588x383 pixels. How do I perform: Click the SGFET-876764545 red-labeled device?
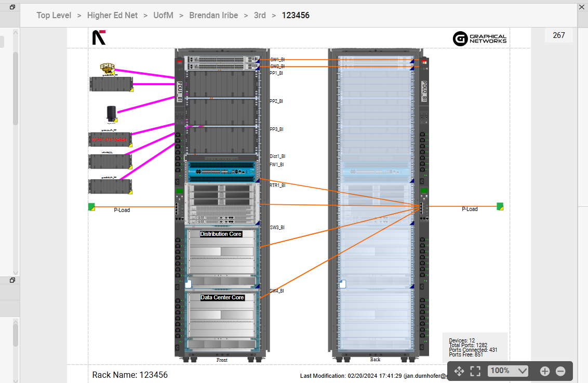click(x=110, y=140)
